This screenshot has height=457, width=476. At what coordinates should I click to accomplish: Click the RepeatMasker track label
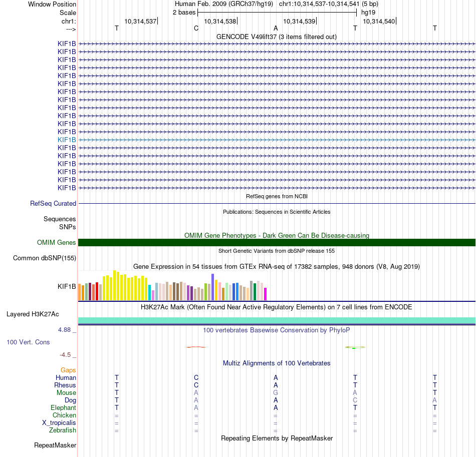pyautogui.click(x=55, y=445)
